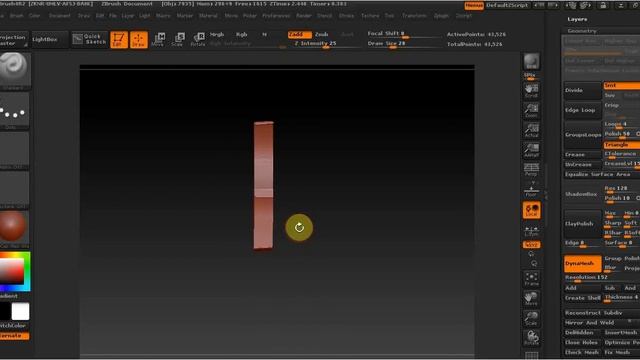Click the AAHalf view icon
The image size is (640, 360).
pos(531,150)
